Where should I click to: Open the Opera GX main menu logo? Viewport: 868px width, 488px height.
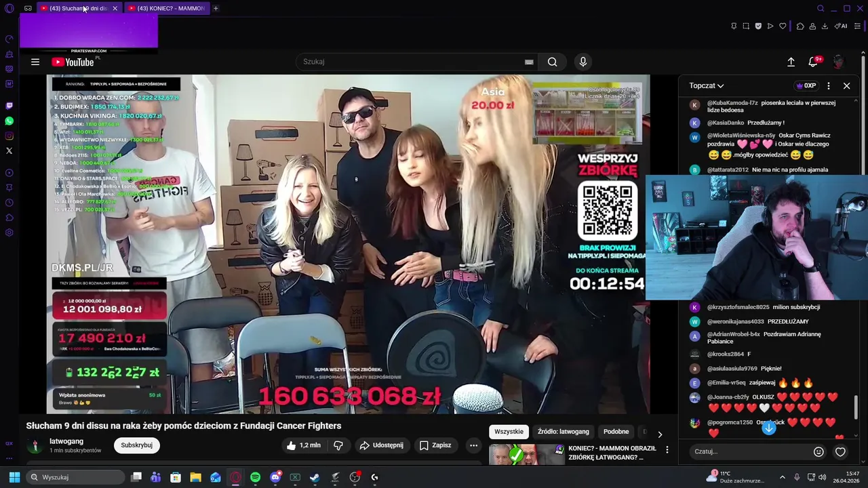[x=9, y=8]
